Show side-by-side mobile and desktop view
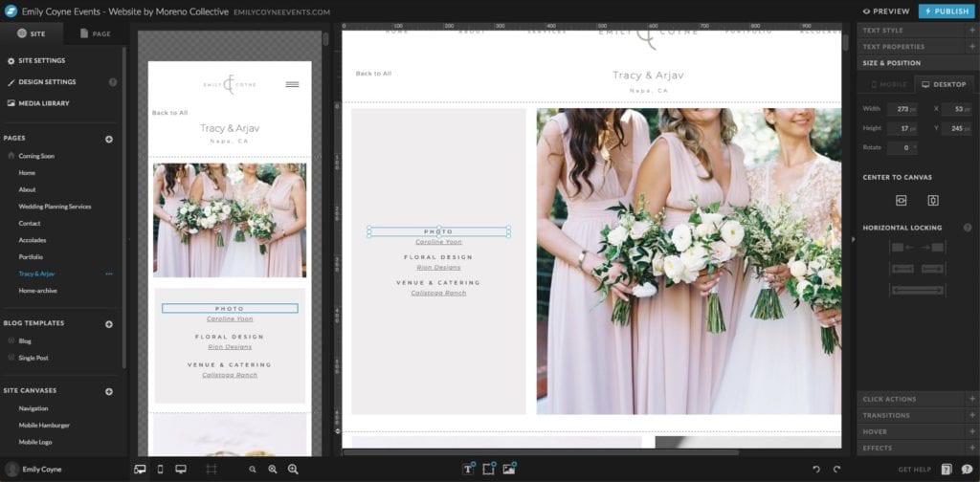Image resolution: width=980 pixels, height=482 pixels. pos(140,470)
